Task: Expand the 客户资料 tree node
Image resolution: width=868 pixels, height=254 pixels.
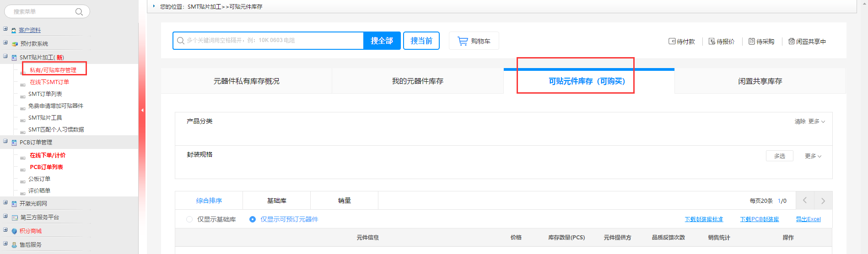Action: 5,29
